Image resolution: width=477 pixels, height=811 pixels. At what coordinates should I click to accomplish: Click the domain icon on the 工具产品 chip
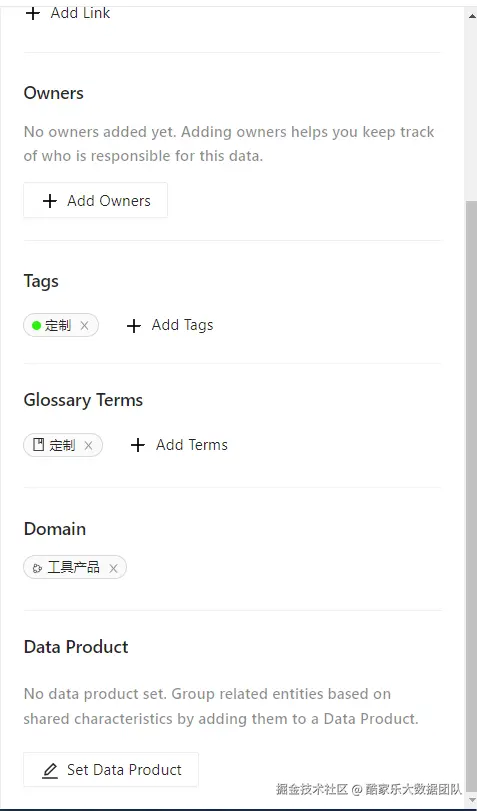click(x=37, y=568)
